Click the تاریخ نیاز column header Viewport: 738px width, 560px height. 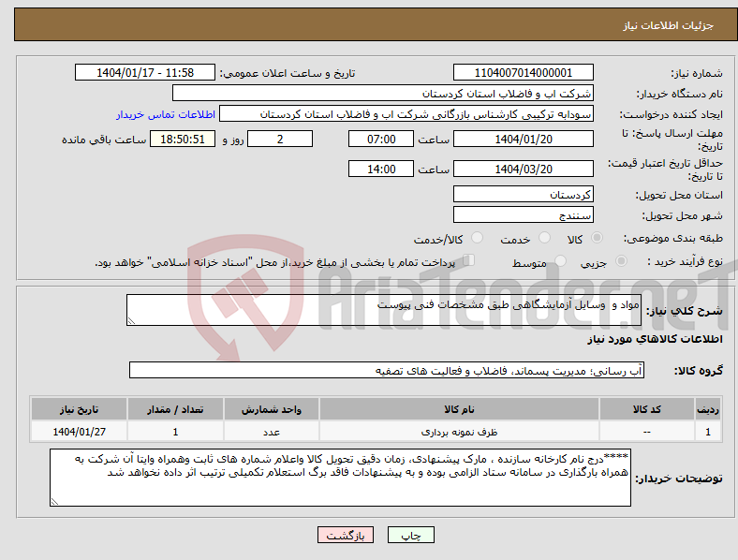pos(79,409)
